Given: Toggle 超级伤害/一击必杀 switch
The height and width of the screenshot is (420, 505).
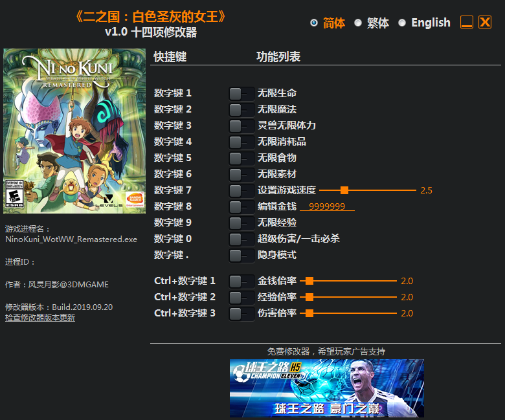Looking at the screenshot, I should 241,239.
